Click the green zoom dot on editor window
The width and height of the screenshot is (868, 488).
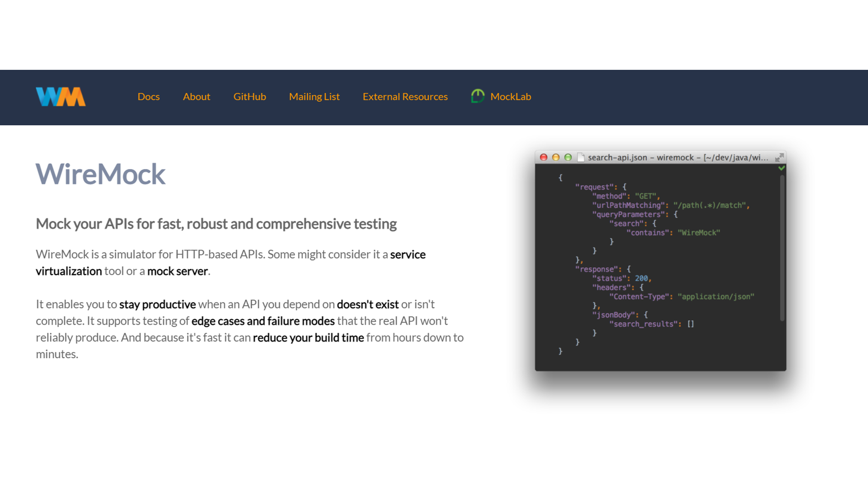point(568,157)
